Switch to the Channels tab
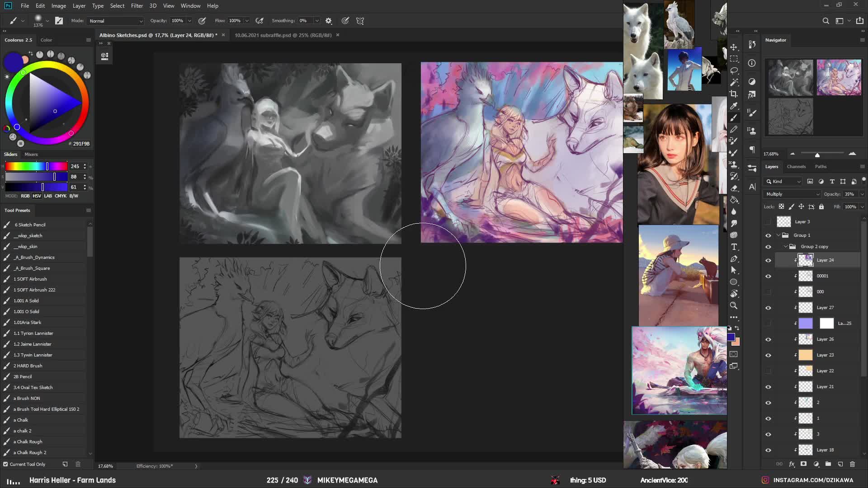The height and width of the screenshot is (488, 868). [x=796, y=167]
